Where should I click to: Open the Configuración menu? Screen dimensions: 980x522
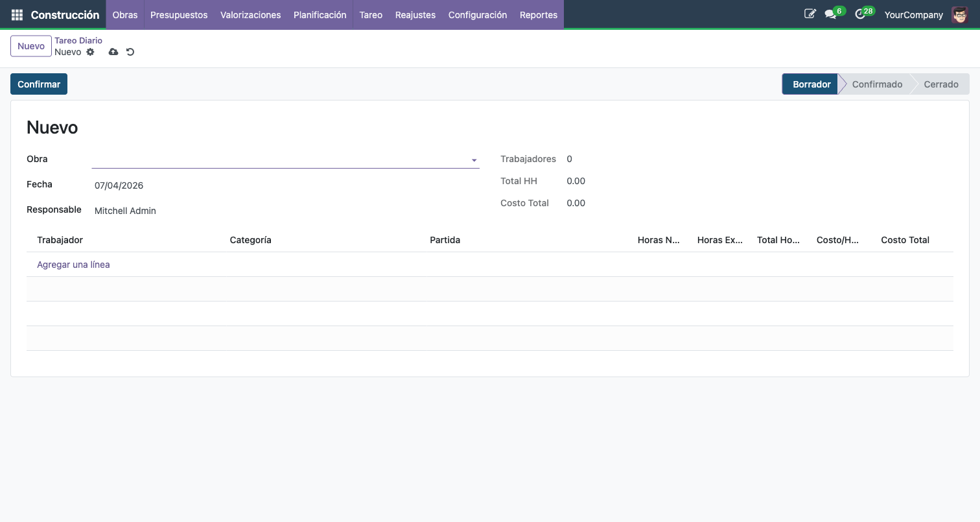coord(477,15)
